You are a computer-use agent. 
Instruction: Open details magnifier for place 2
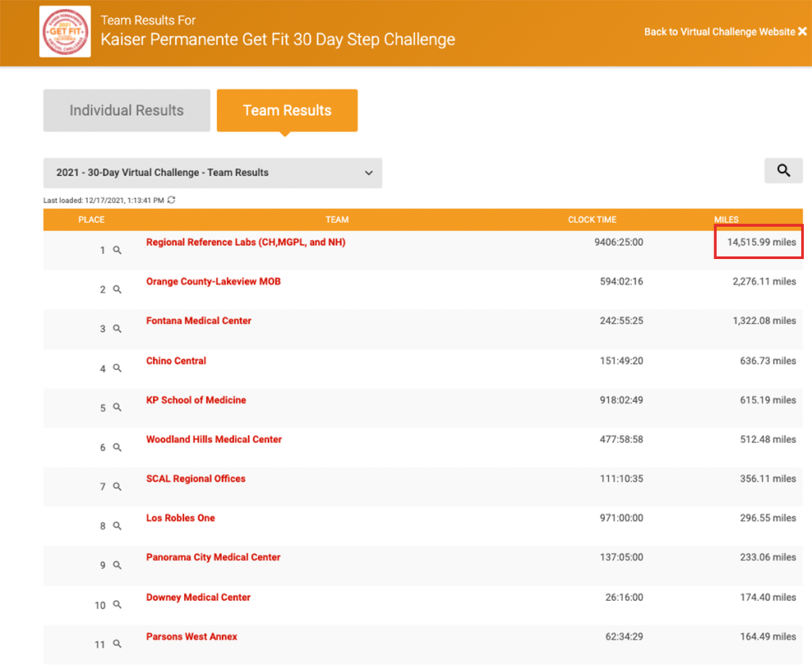[x=117, y=290]
